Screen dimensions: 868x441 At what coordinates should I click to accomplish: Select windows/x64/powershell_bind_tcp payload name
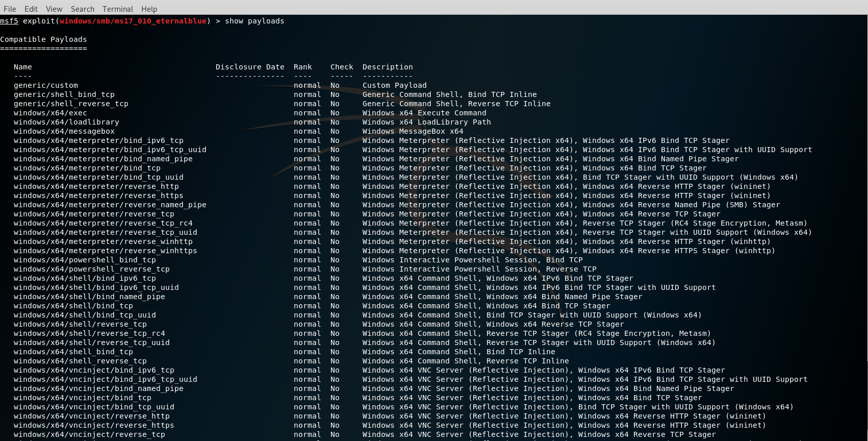coord(85,260)
